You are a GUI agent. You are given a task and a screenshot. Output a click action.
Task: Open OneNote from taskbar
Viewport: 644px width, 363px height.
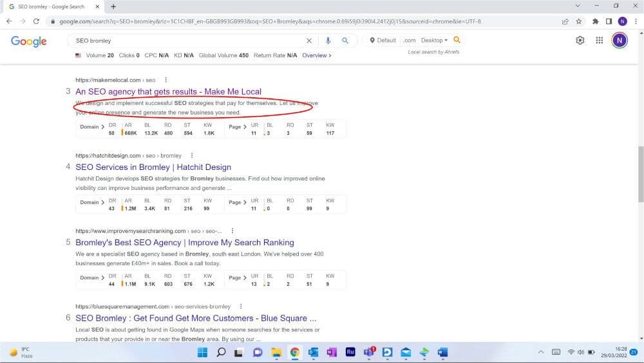[x=332, y=352]
